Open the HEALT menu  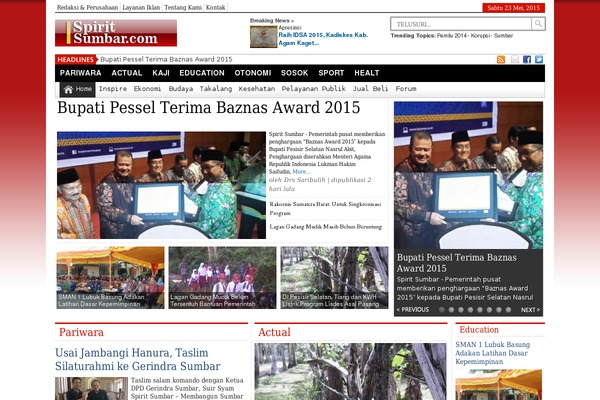click(367, 73)
